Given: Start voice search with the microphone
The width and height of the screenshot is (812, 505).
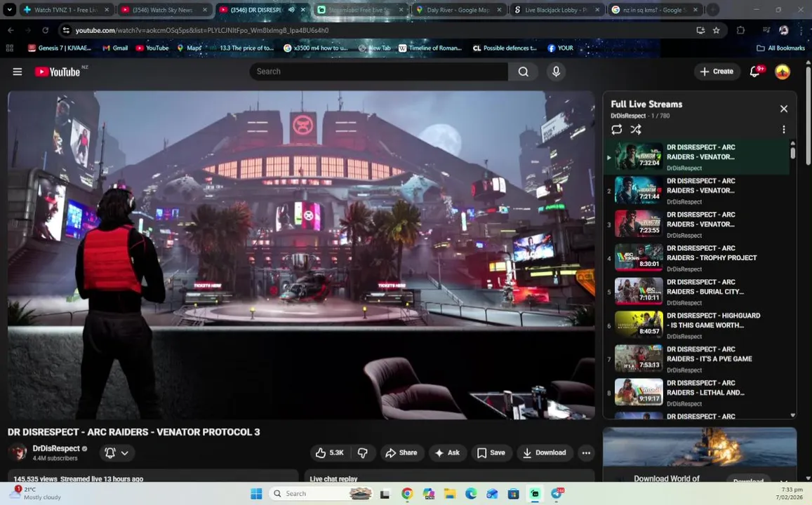Looking at the screenshot, I should point(556,72).
